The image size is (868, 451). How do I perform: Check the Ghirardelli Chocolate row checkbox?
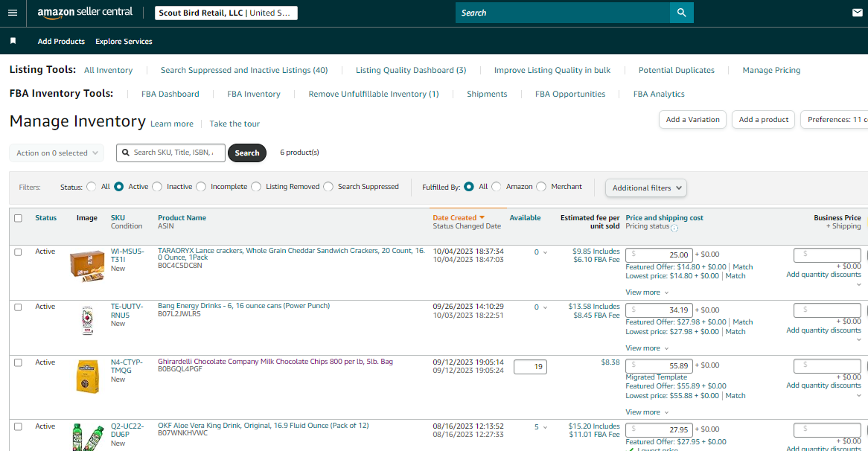[19, 362]
